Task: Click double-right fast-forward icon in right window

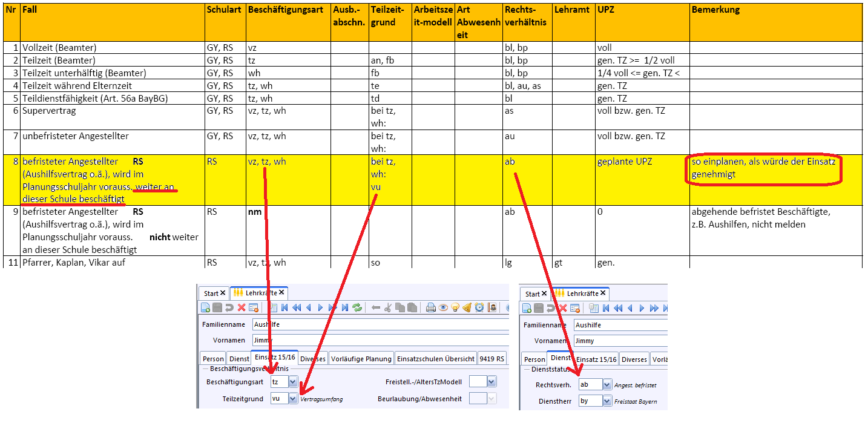Action: (654, 308)
